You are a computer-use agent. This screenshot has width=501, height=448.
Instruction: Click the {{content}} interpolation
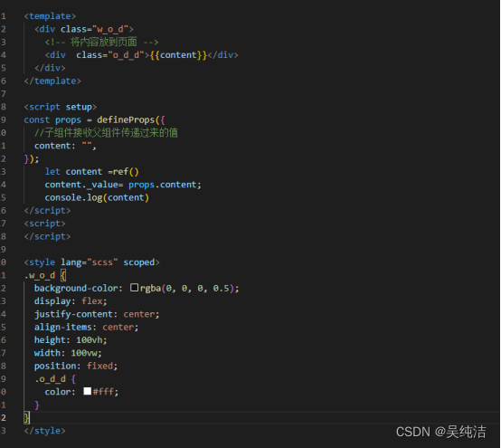click(x=178, y=55)
